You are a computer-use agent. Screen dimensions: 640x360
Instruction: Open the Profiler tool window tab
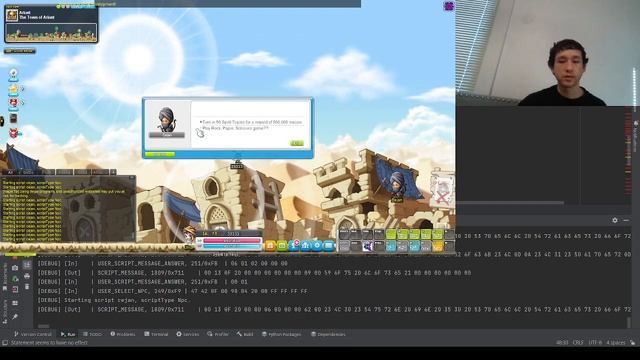(218, 334)
